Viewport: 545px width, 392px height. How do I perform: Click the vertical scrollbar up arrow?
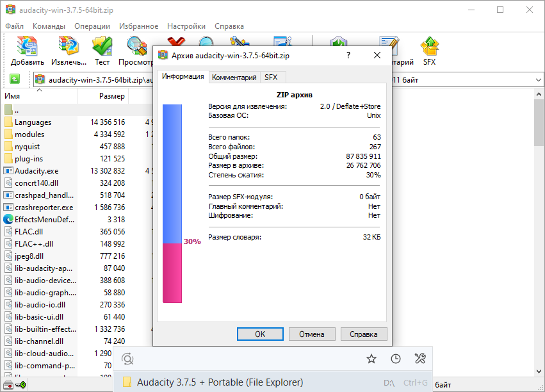tap(539, 94)
